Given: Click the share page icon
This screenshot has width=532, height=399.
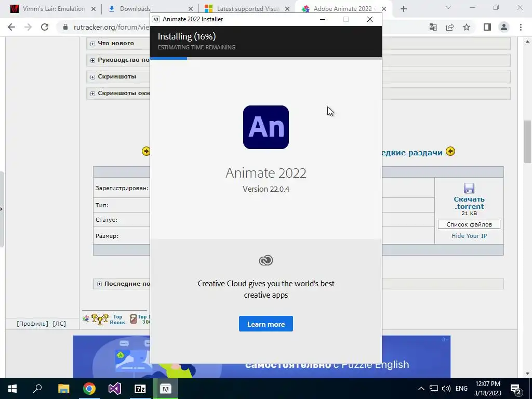Looking at the screenshot, I should coord(450,27).
